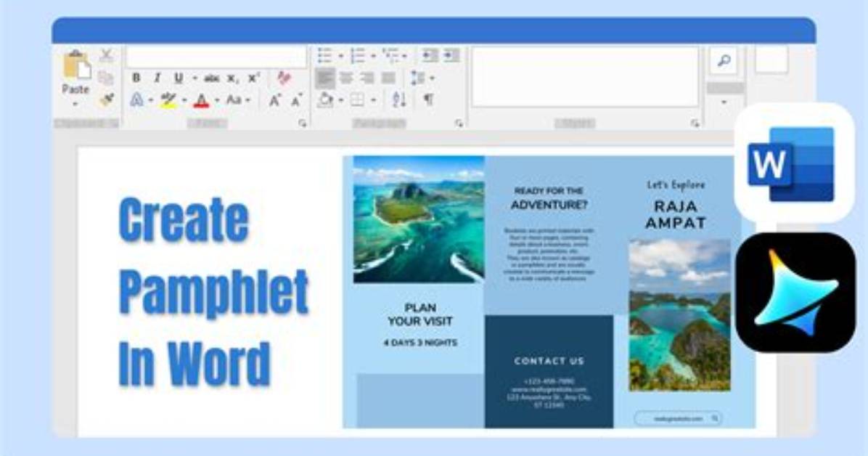This screenshot has height=456, width=868.
Task: Click the Borders grid icon
Action: click(358, 100)
